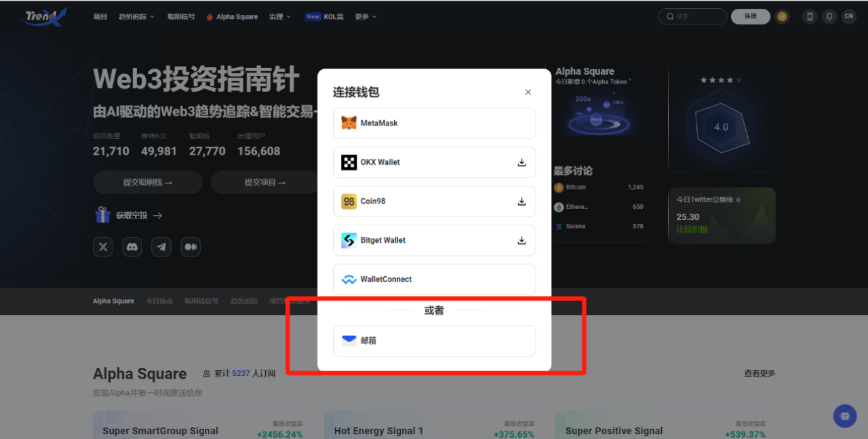Open the Medium social icon

[x=191, y=247]
